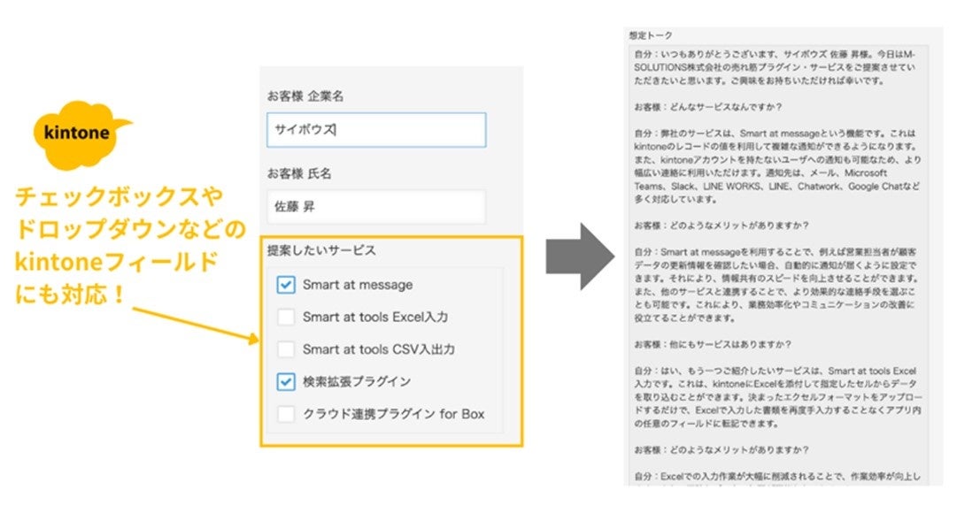980x513 pixels.
Task: Click the line お客様：他にもサービスはありますか？
Action: [713, 344]
